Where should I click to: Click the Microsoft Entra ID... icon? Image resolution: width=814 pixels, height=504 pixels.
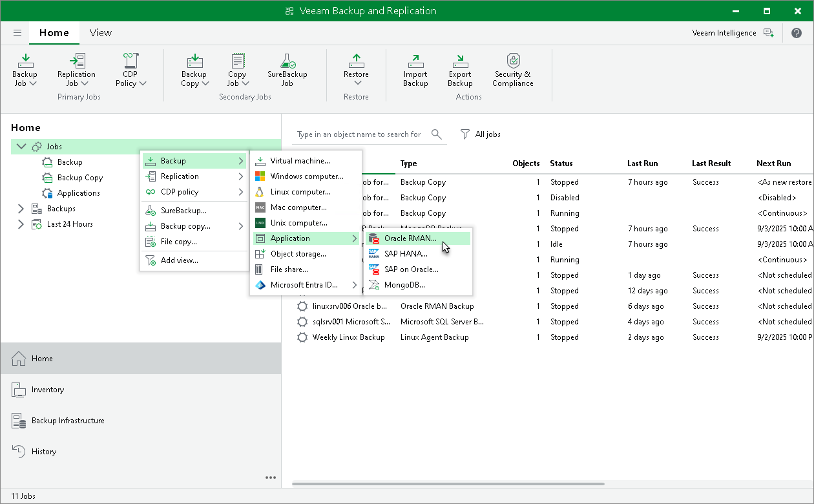260,285
